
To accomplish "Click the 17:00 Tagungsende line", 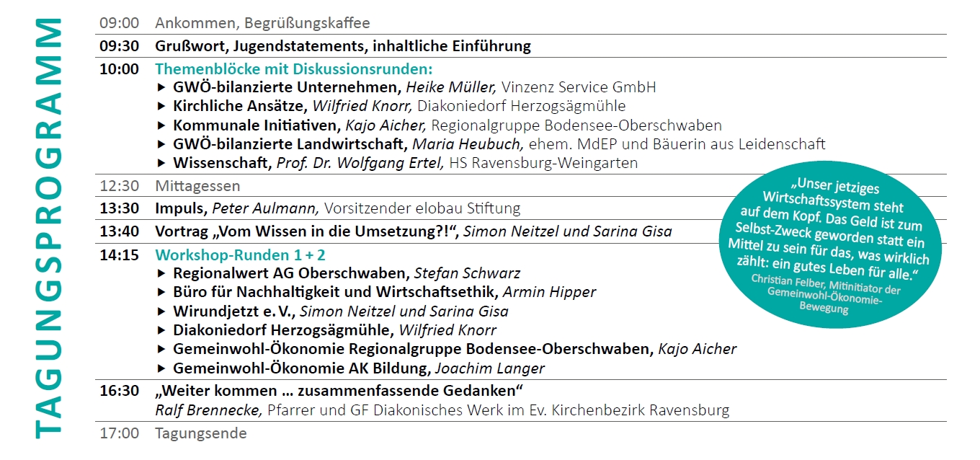I will click(200, 433).
